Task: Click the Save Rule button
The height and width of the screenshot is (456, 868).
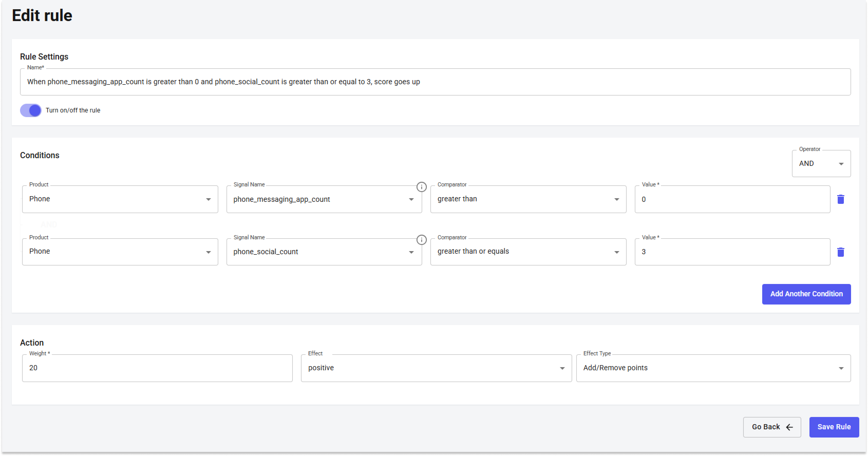Action: pyautogui.click(x=834, y=427)
